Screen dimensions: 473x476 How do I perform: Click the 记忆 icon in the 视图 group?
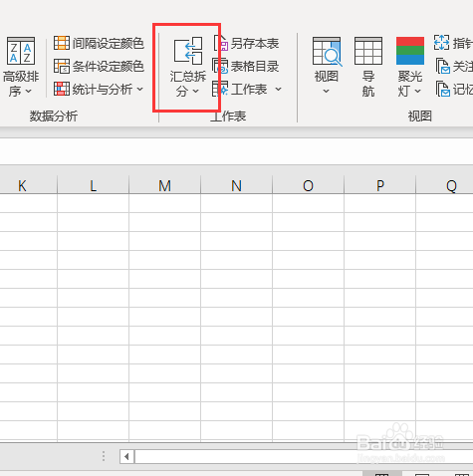(x=443, y=89)
